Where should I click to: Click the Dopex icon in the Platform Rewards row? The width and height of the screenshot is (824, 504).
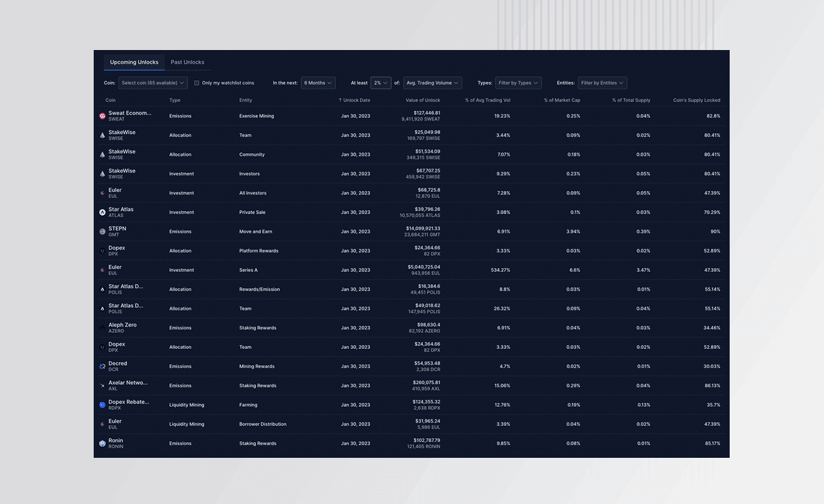pos(102,251)
